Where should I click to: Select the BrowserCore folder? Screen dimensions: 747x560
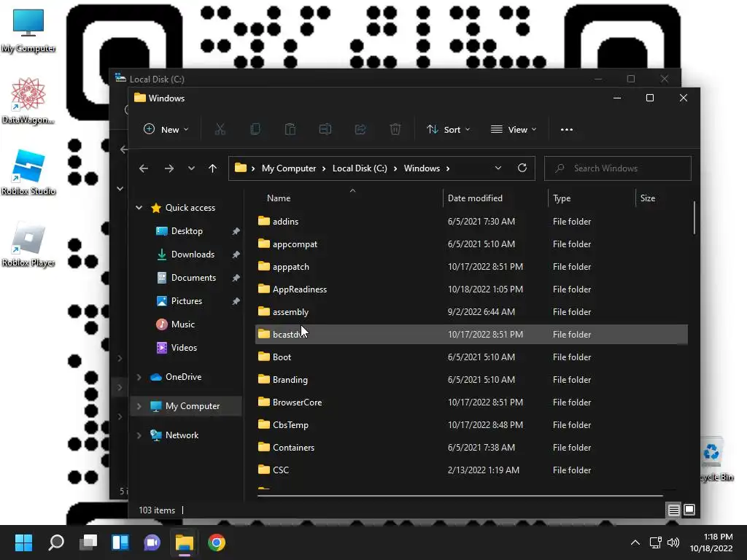click(x=471, y=402)
